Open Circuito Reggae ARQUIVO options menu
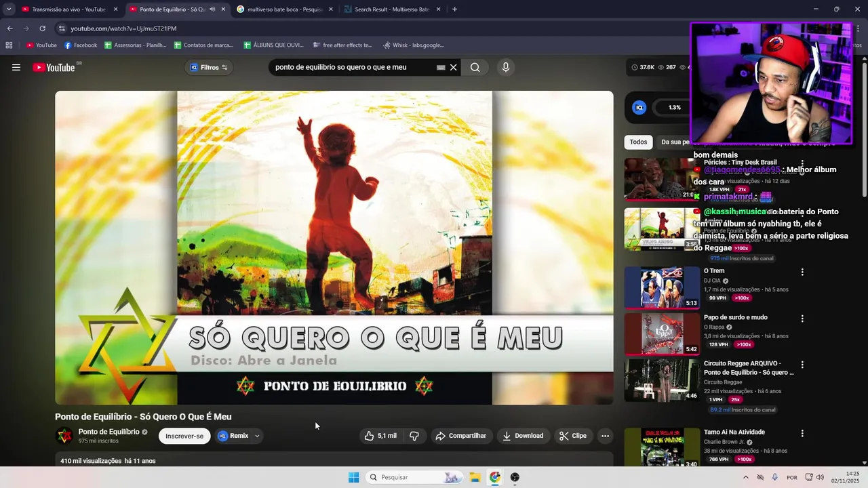This screenshot has width=868, height=488. 802,364
